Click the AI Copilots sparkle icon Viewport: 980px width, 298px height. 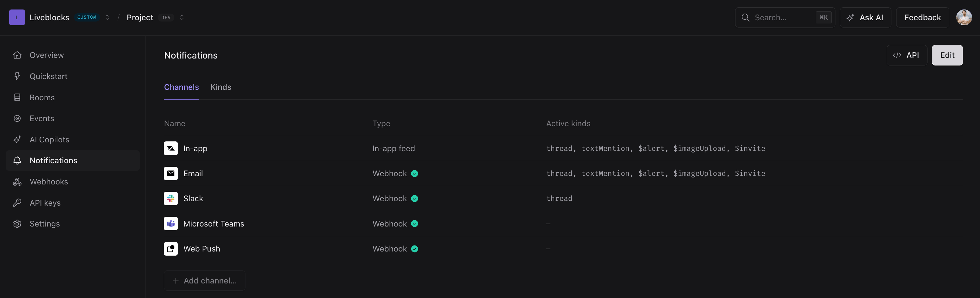pyautogui.click(x=17, y=139)
